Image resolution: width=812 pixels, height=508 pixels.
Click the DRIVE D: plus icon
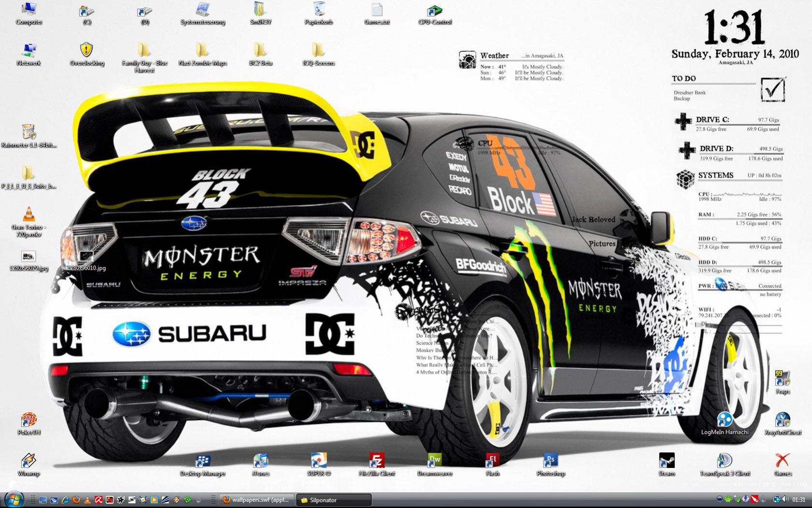(x=687, y=150)
